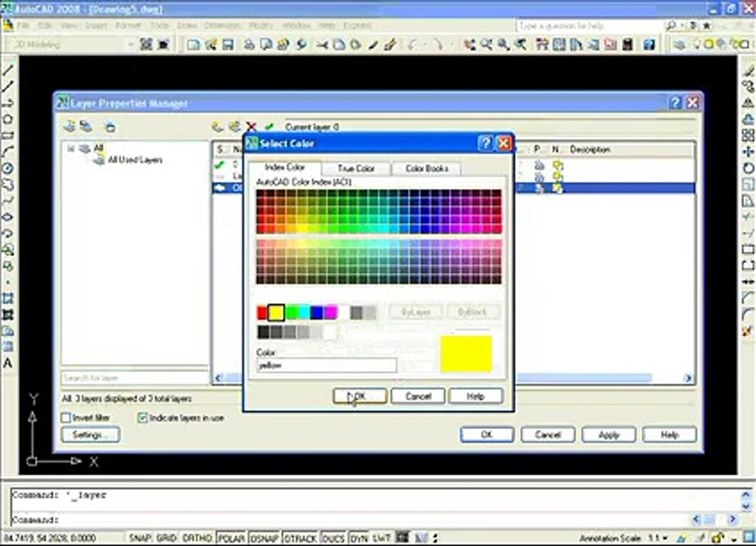Collapse the All filter tree node
This screenshot has width=756, height=546.
point(71,149)
